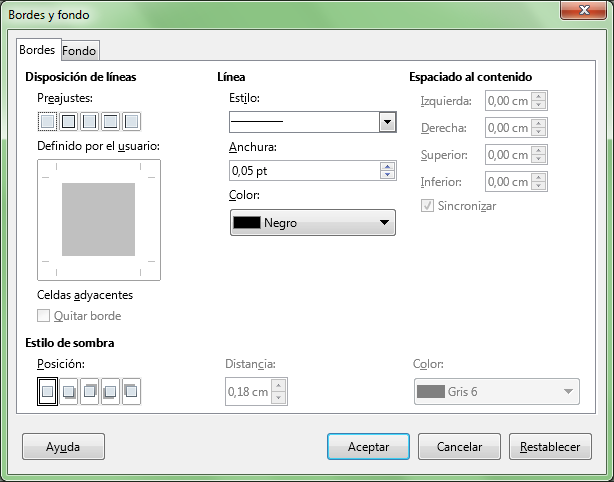Set shadow to top right position

point(90,392)
